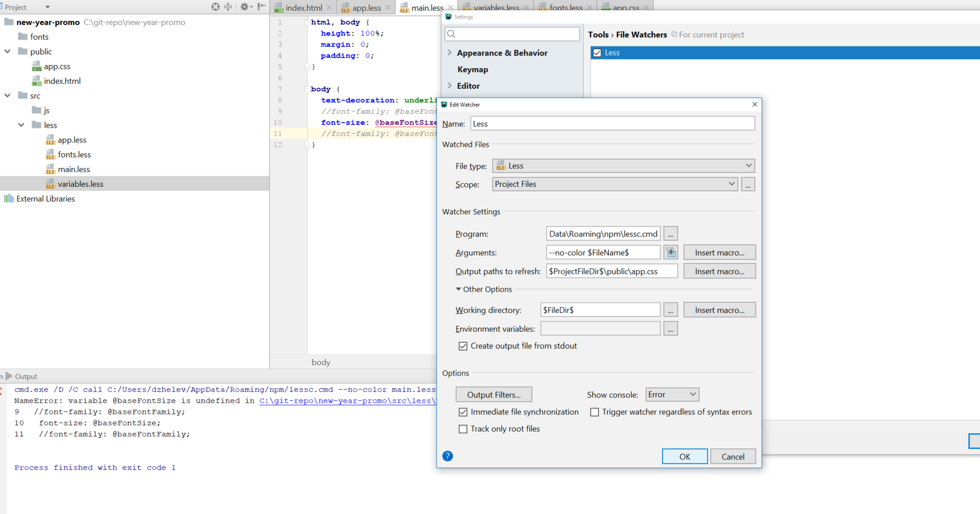
Task: Click Insert macro for Output paths
Action: point(719,271)
